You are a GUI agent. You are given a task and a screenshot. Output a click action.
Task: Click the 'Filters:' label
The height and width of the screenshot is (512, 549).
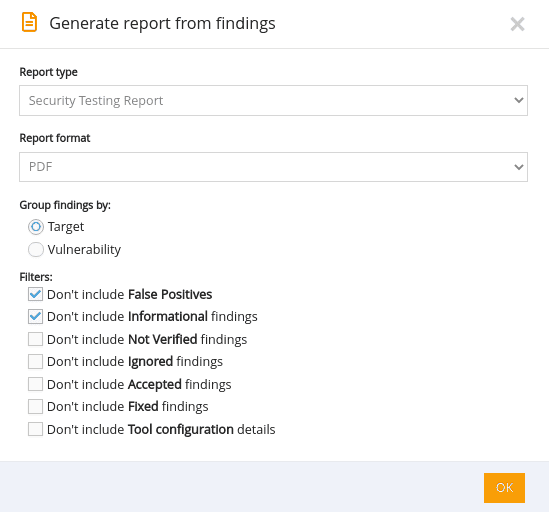coord(36,277)
